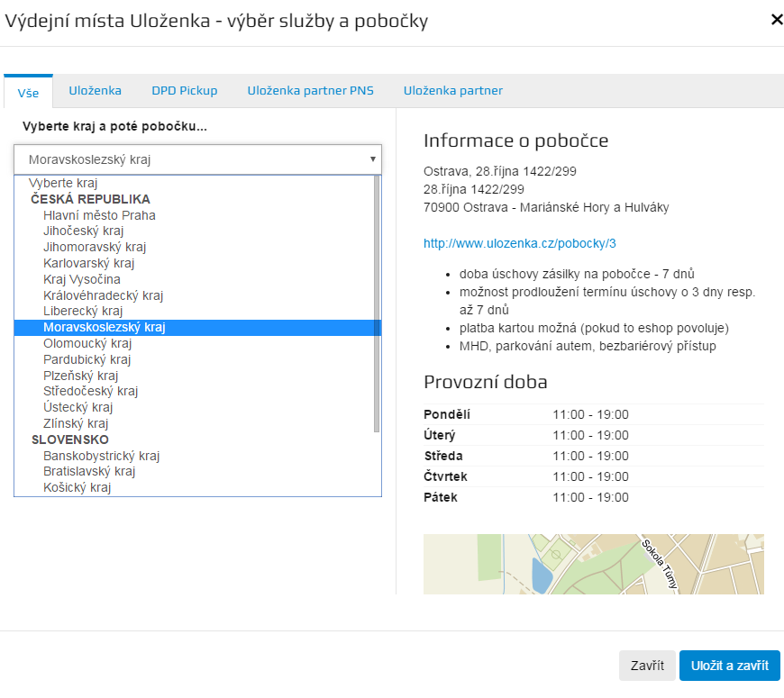784x698 pixels.
Task: Open the Uloženka partner PNS tab
Action: [x=311, y=90]
